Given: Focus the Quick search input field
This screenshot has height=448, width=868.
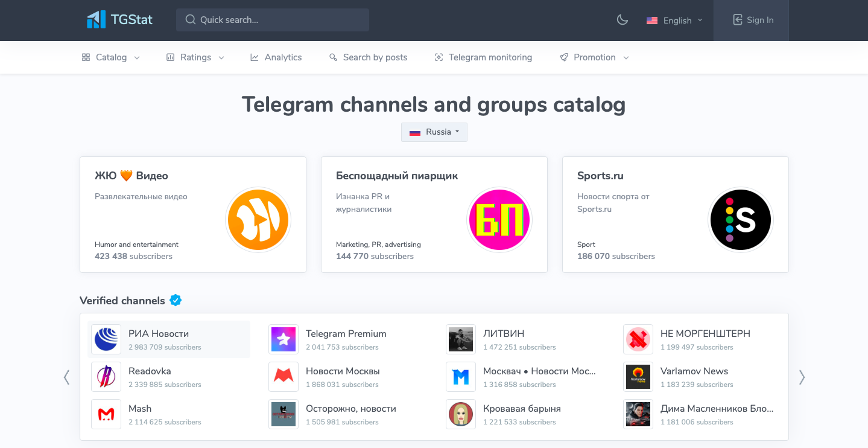Looking at the screenshot, I should click(273, 20).
